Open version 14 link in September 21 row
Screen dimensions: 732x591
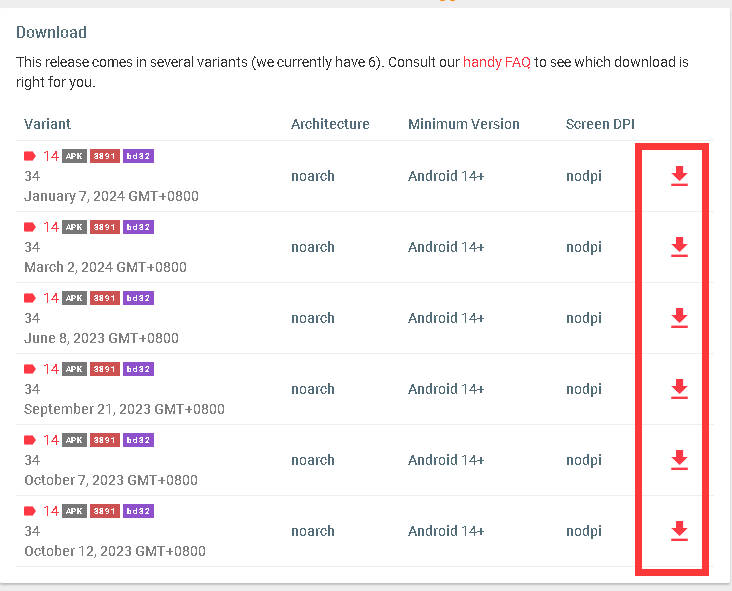51,369
